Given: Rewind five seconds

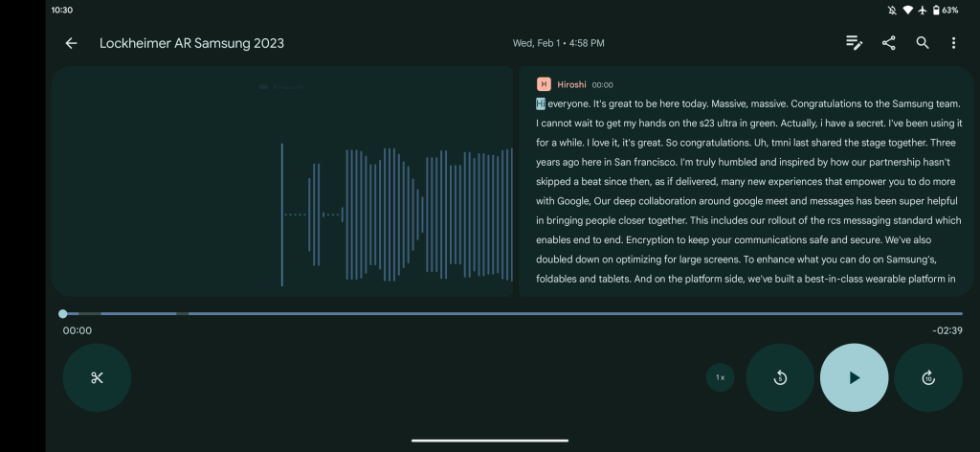Looking at the screenshot, I should pos(780,377).
